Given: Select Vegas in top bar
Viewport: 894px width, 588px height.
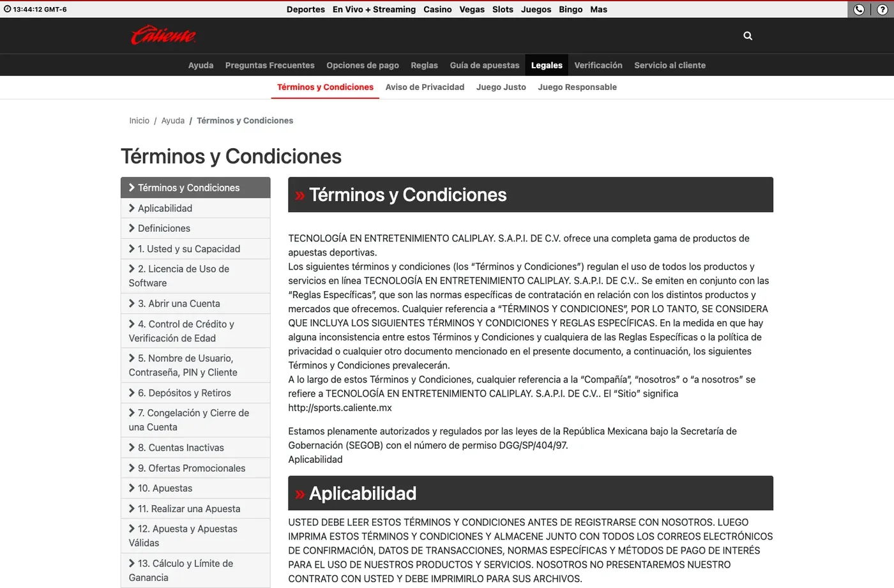Looking at the screenshot, I should 472,10.
